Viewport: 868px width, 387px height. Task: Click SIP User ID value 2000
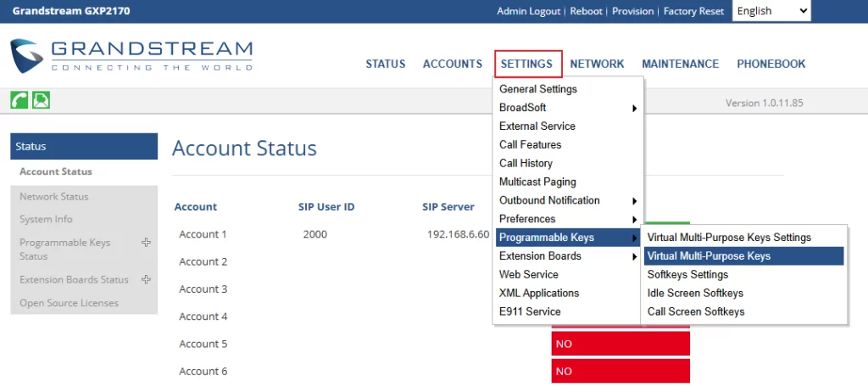315,234
